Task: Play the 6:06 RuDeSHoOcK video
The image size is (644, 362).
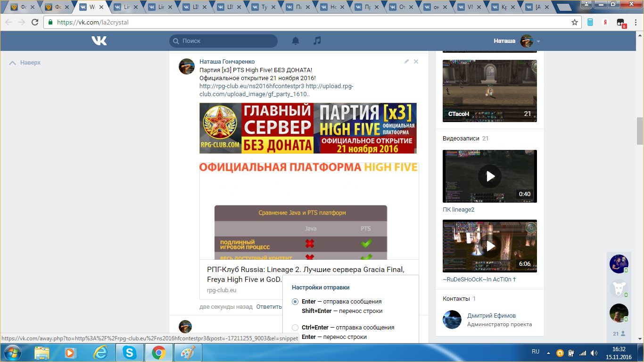Action: [x=490, y=246]
